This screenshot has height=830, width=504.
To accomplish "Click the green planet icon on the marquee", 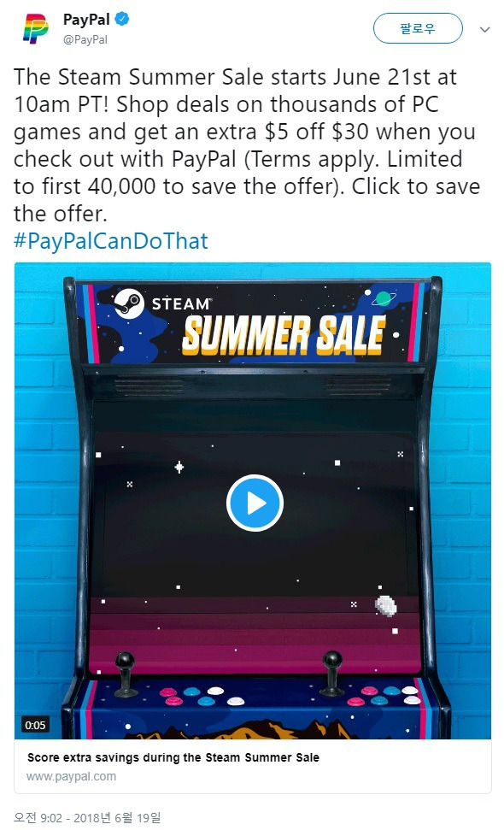I will (384, 298).
